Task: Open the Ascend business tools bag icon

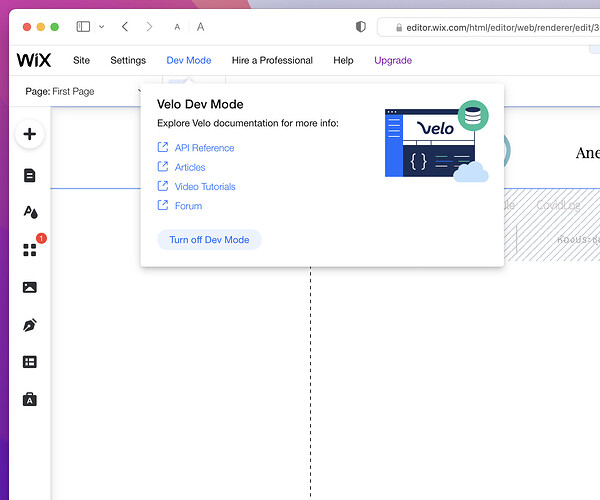Action: click(x=29, y=399)
